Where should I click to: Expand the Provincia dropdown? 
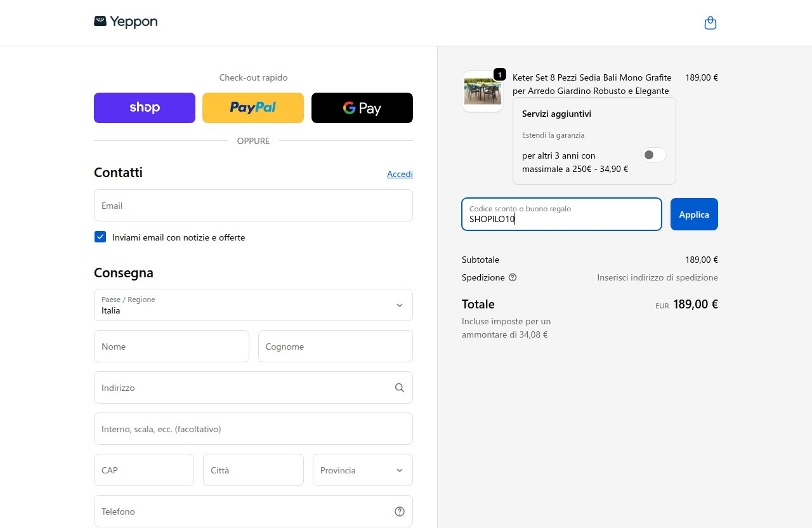363,470
